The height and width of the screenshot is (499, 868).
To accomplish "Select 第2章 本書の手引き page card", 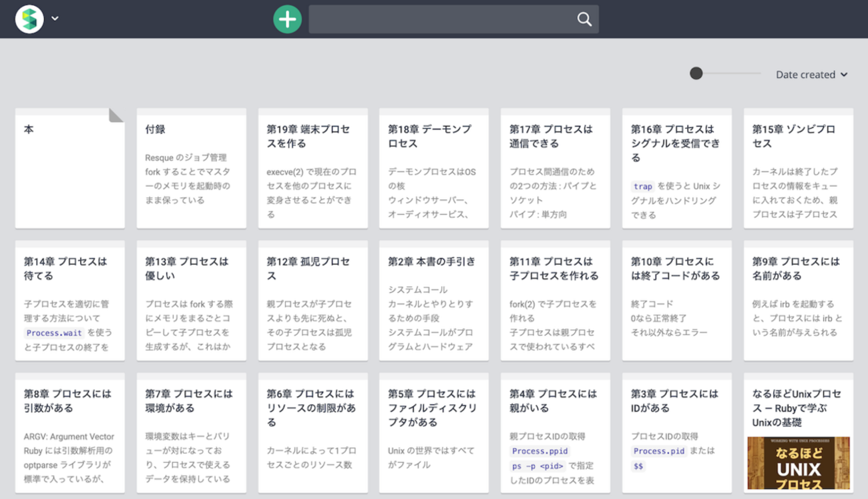I will [434, 300].
